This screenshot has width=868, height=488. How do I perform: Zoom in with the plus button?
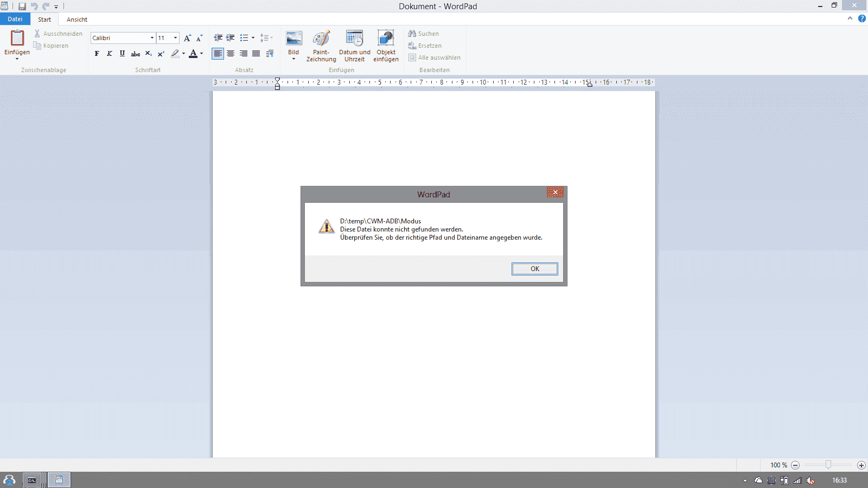click(861, 465)
